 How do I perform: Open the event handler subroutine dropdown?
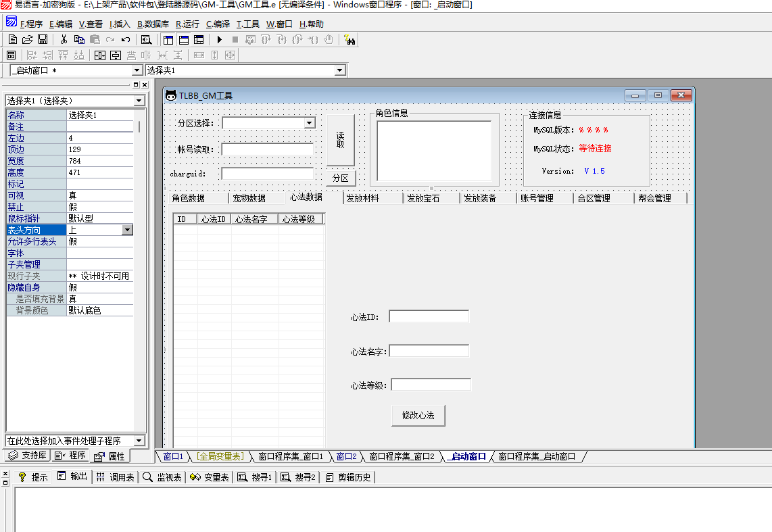click(x=139, y=441)
